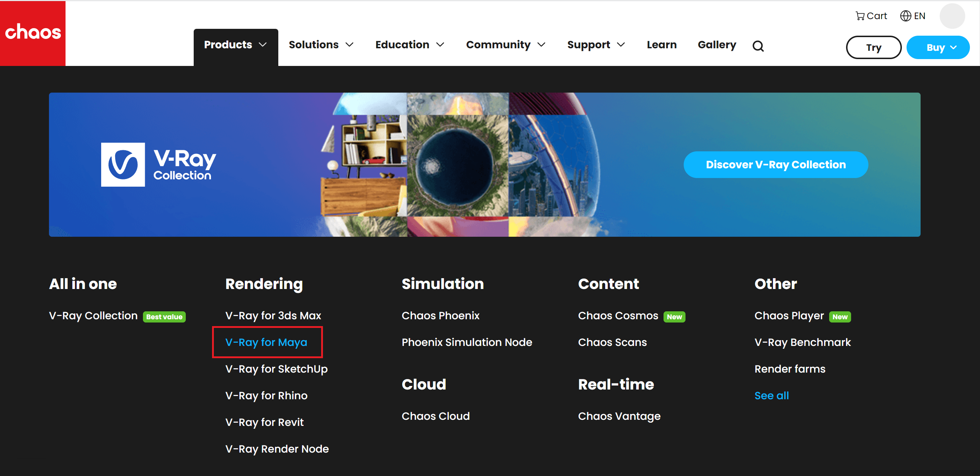Click the Chaos logo
The height and width of the screenshot is (476, 980).
click(33, 33)
